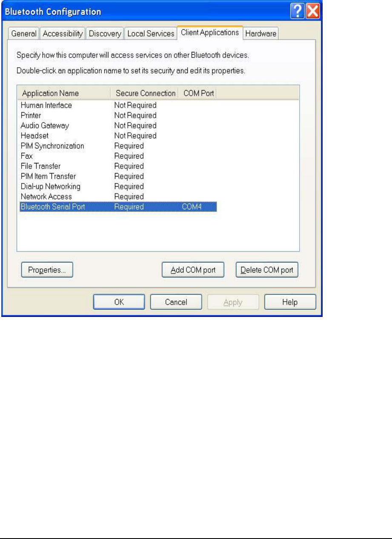Sort by Application Name column header
The width and height of the screenshot is (392, 539).
click(x=63, y=93)
